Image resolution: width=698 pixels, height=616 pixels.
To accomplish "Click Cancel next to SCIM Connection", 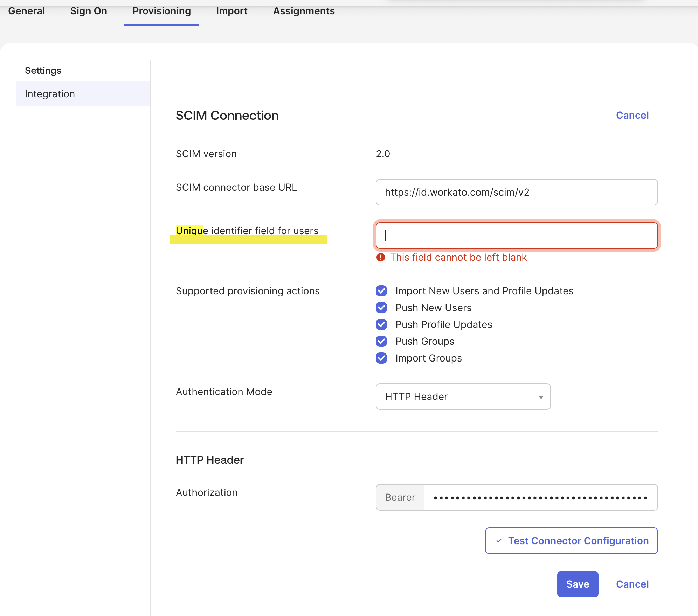I will (632, 115).
